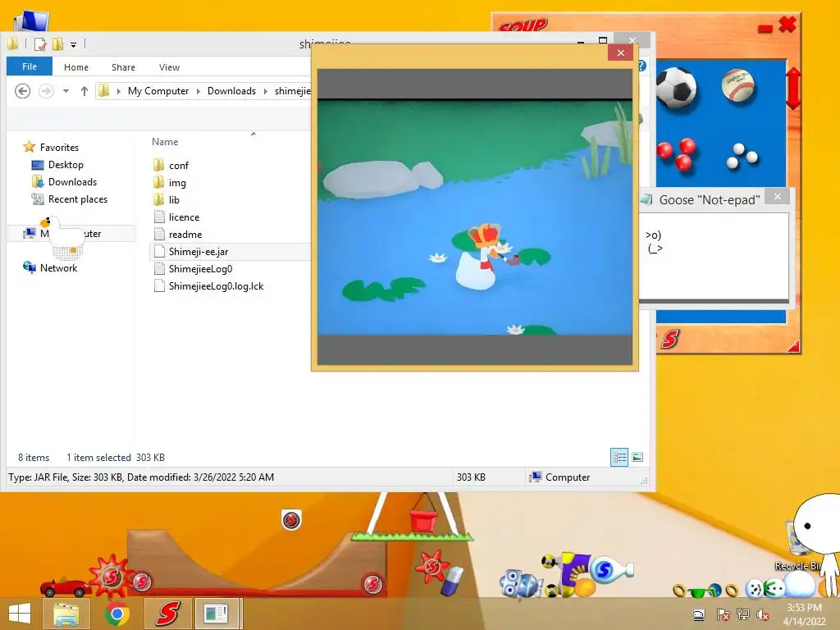840x630 pixels.
Task: Switch to Details view icon
Action: pyautogui.click(x=619, y=457)
